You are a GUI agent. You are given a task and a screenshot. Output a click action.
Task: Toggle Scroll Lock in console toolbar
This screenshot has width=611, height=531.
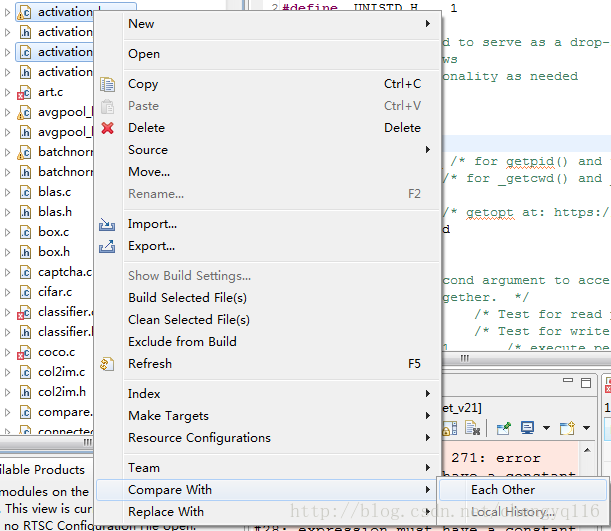[450, 429]
